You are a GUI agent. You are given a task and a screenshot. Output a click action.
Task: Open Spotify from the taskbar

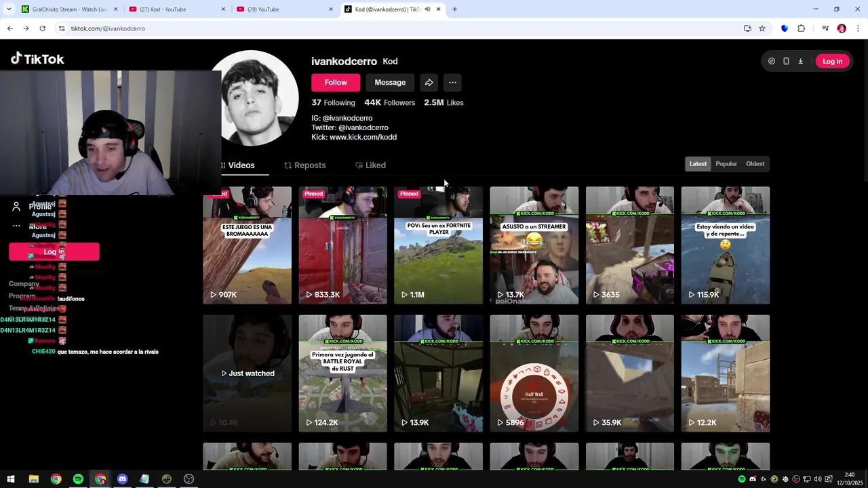78,479
